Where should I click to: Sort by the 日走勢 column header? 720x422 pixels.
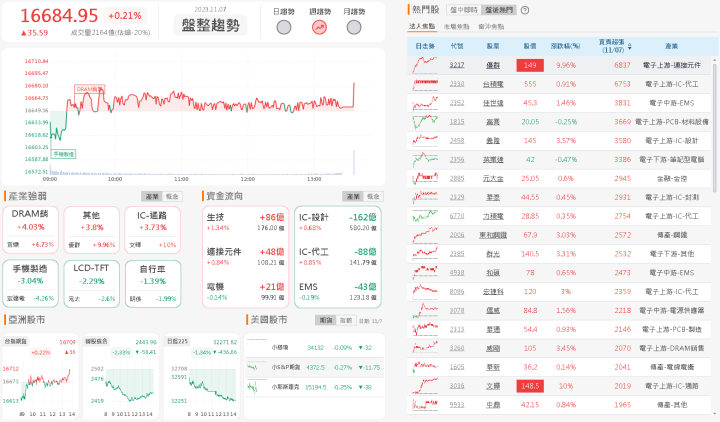point(425,46)
